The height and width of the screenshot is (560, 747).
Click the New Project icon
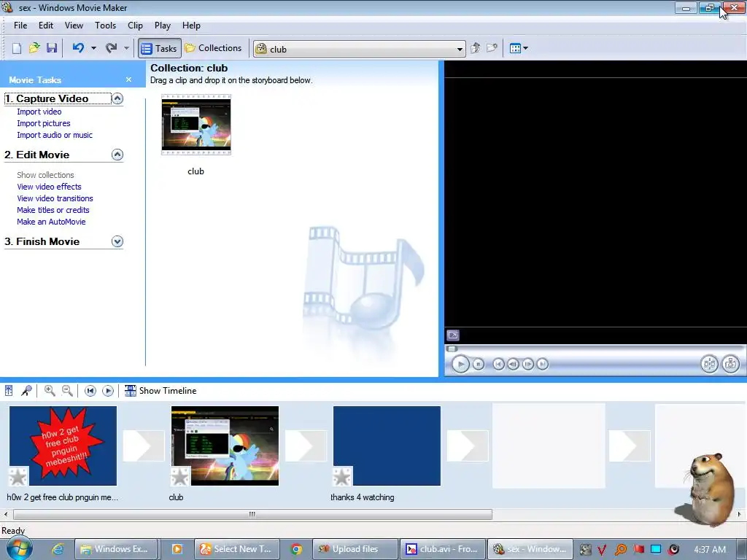pyautogui.click(x=17, y=48)
